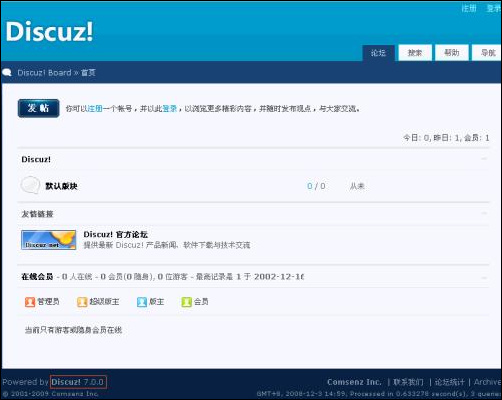
Task: Click the 友情链接 section heading
Action: click(x=37, y=214)
